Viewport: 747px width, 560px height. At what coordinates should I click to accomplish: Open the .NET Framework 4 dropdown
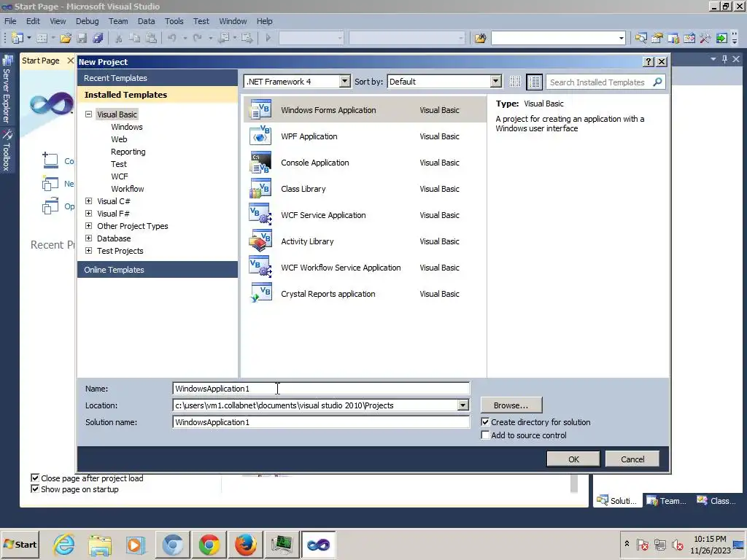pos(345,82)
